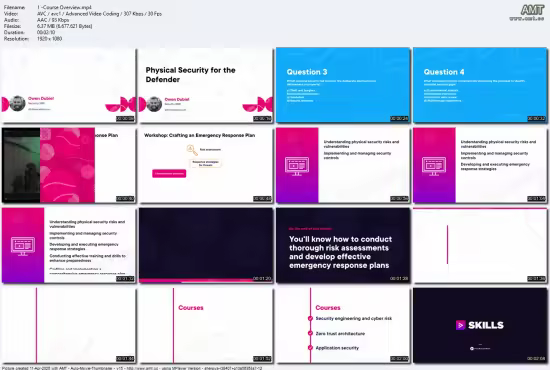Click the Owen Dubiel name beside the Defender title
Image resolution: width=550 pixels, height=370 pixels.
(x=177, y=99)
